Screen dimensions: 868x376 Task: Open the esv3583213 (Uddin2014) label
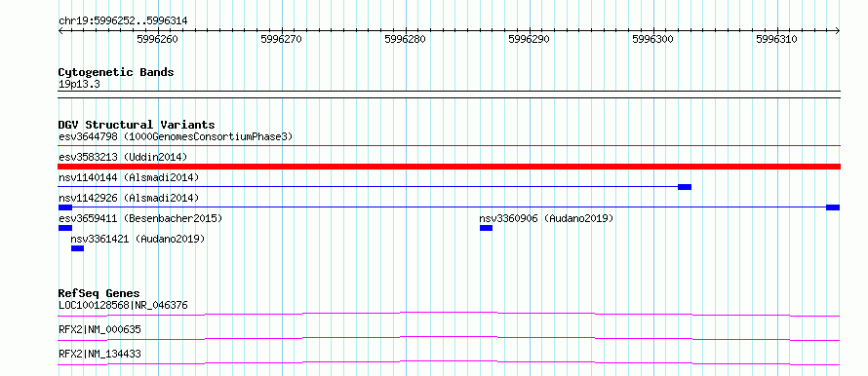[x=123, y=157]
